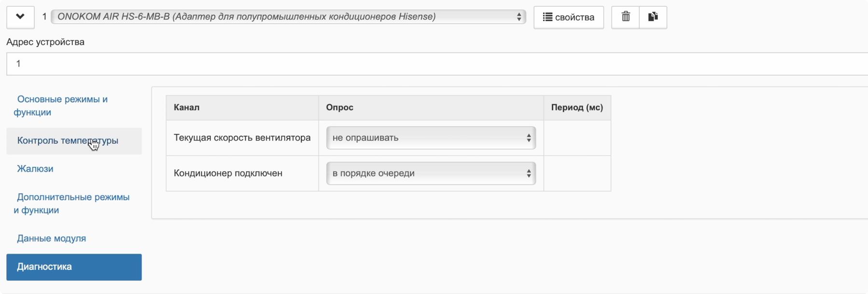Open the свойства properties button
Screen dimensions: 868x294
(x=569, y=17)
